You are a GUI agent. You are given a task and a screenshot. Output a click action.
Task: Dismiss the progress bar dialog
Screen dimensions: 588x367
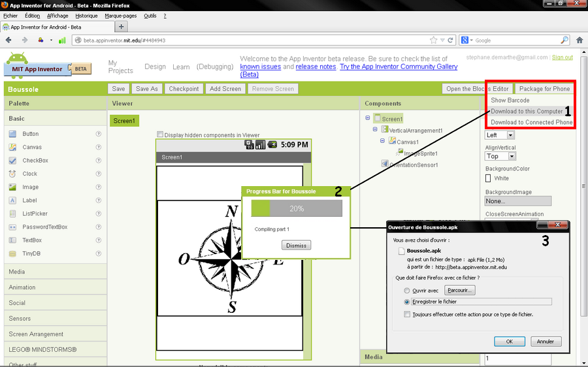click(x=296, y=245)
